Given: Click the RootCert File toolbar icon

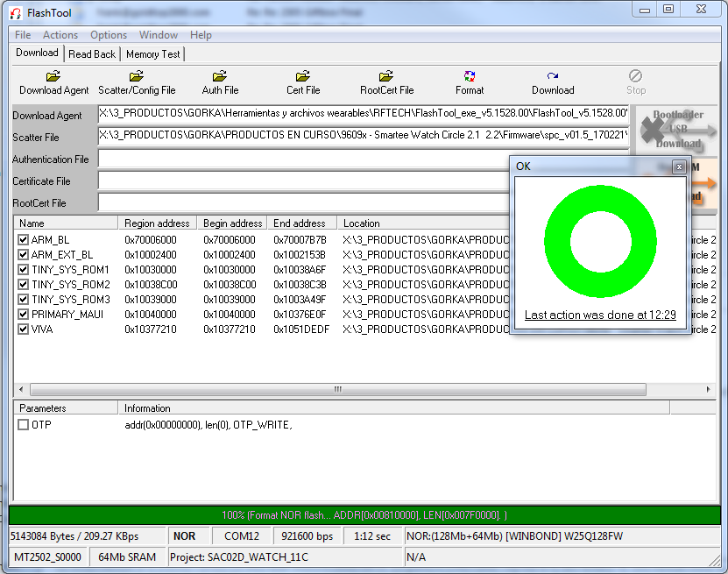Looking at the screenshot, I should click(x=386, y=77).
